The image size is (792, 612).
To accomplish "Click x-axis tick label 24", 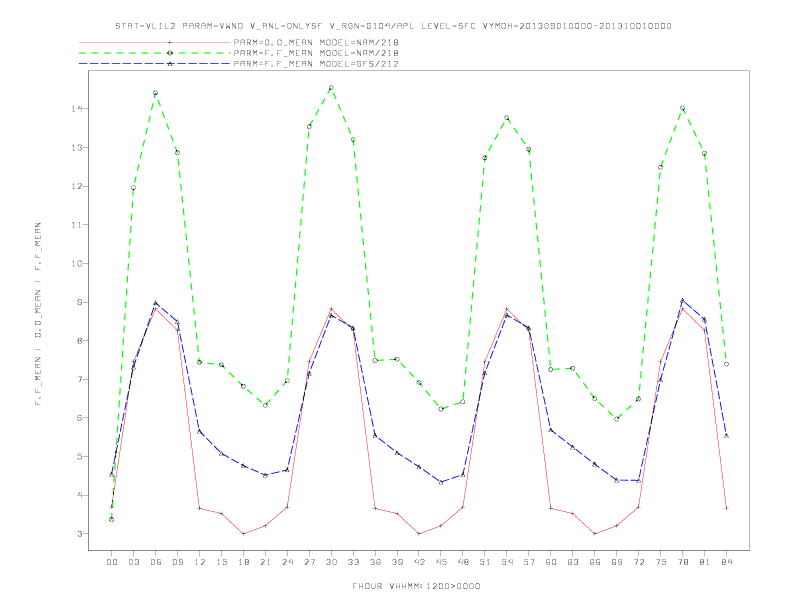I will point(287,562).
